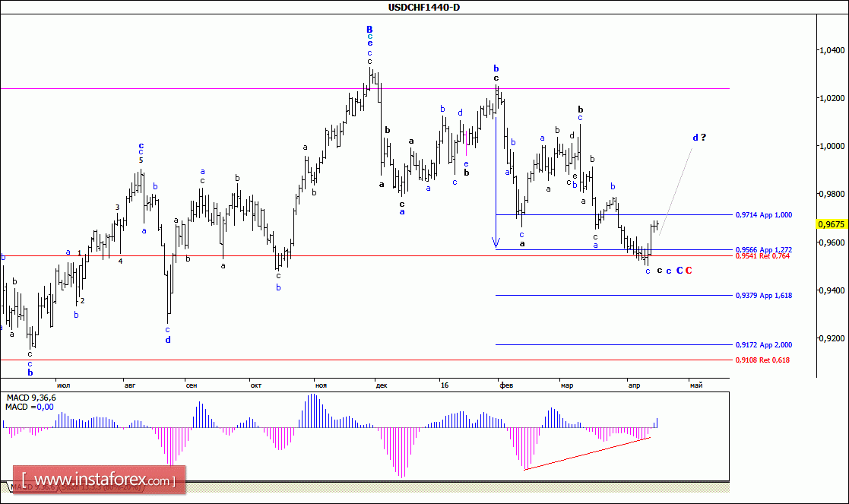Click the 0,9566 App 1,272 level label

point(764,249)
